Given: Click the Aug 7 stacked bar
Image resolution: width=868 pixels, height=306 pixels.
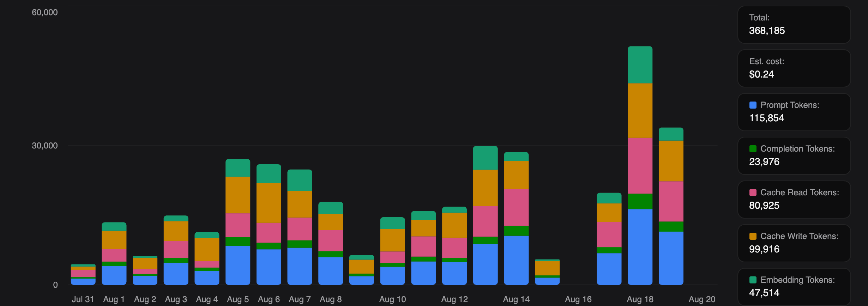Looking at the screenshot, I should (300, 227).
